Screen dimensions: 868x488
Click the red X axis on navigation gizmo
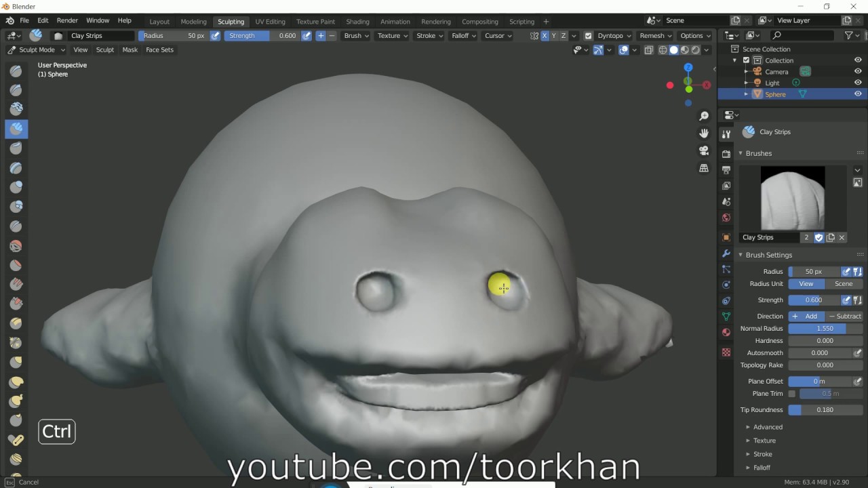(707, 85)
